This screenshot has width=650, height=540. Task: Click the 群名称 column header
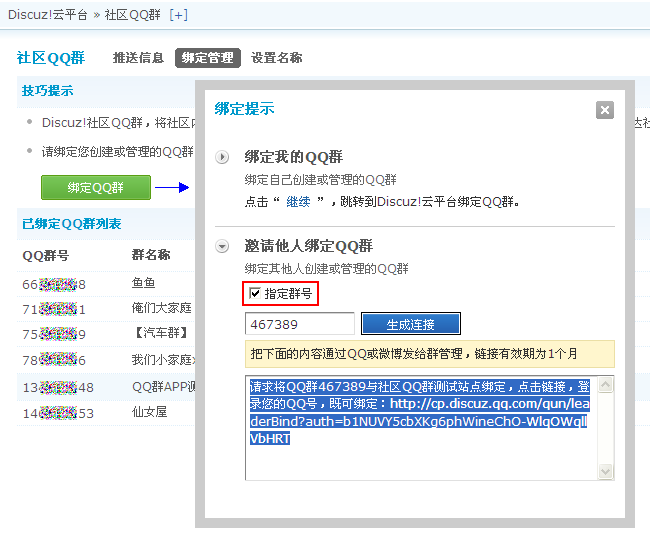tap(151, 255)
